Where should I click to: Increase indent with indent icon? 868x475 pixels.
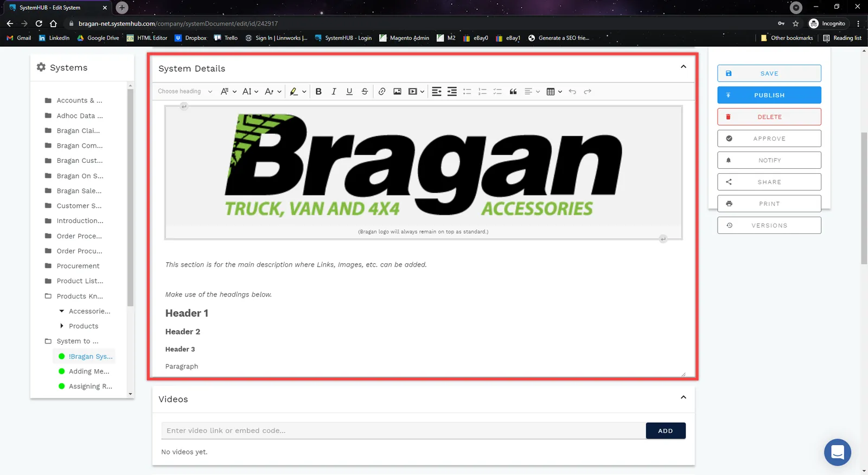[452, 91]
